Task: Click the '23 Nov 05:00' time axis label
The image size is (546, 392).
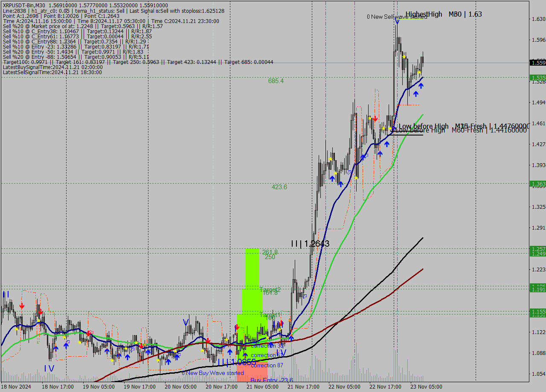Action: click(426, 387)
